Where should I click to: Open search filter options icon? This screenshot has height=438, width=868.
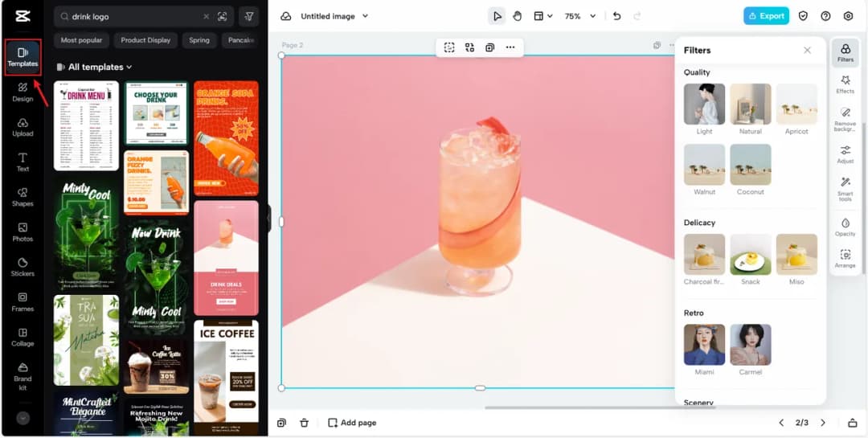(x=249, y=16)
